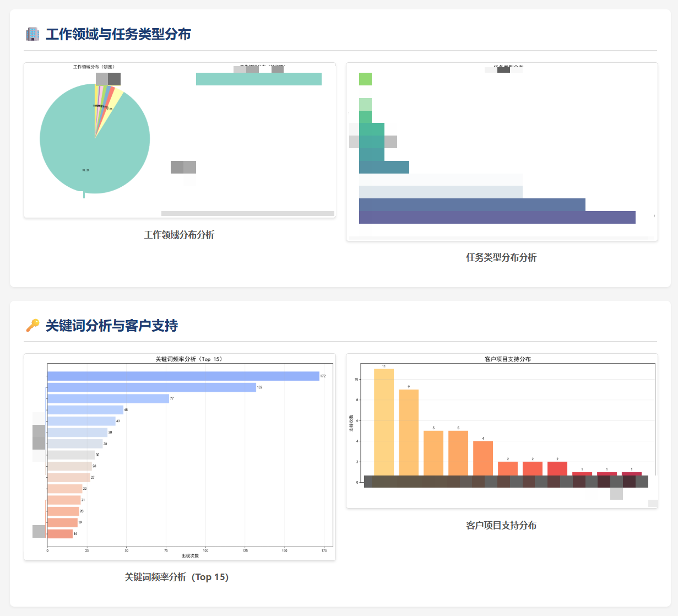Click the 出现次数 x-axis label
The width and height of the screenshot is (678, 616).
(190, 555)
